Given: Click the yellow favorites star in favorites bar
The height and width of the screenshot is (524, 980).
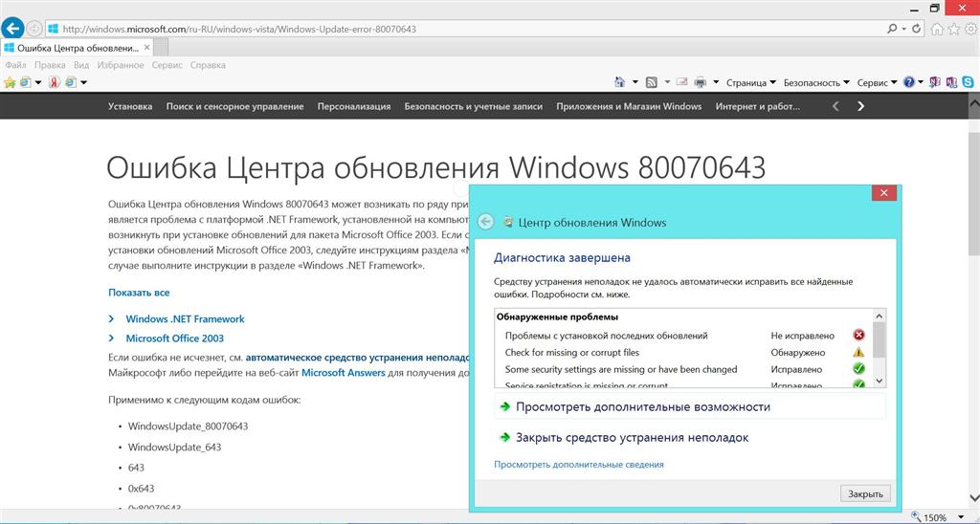Looking at the screenshot, I should (x=10, y=82).
